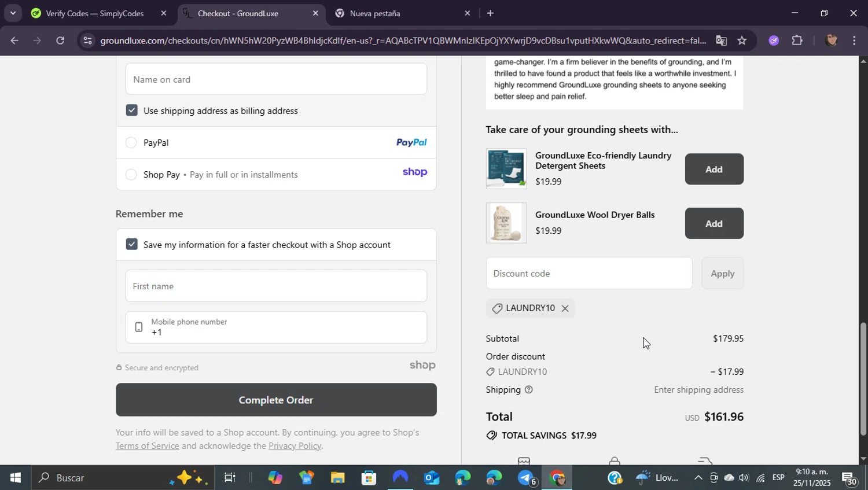This screenshot has height=490, width=868.
Task: Click the Complete Order button
Action: tap(276, 400)
